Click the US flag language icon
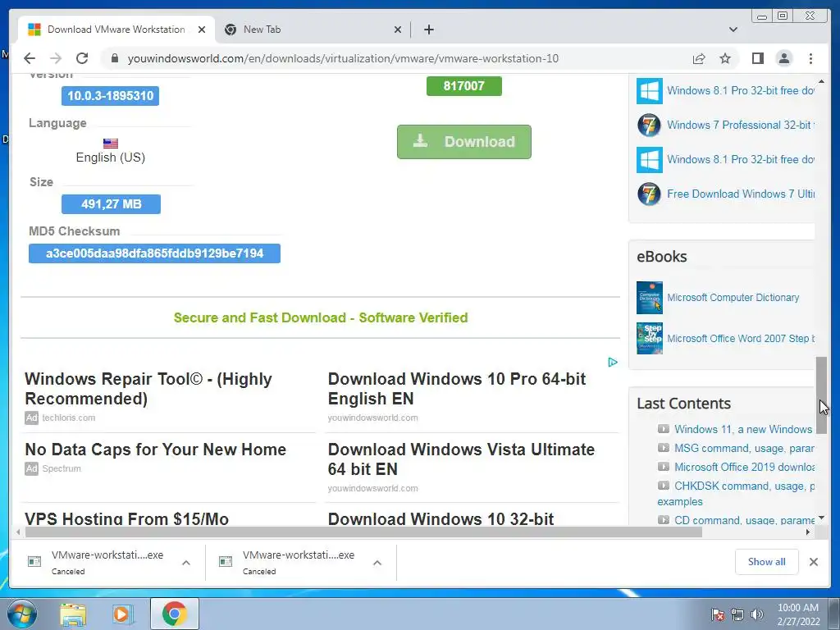This screenshot has width=840, height=630. point(111,144)
